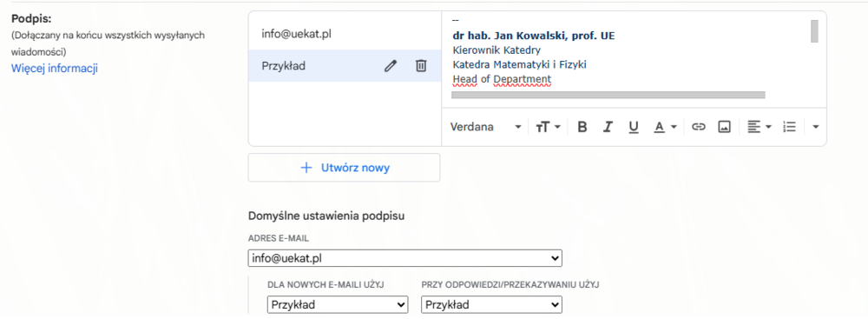Click the 'Katedra Matematyki i Fizyki' line
Viewport: 868px width, 319px height.
pyautogui.click(x=519, y=65)
